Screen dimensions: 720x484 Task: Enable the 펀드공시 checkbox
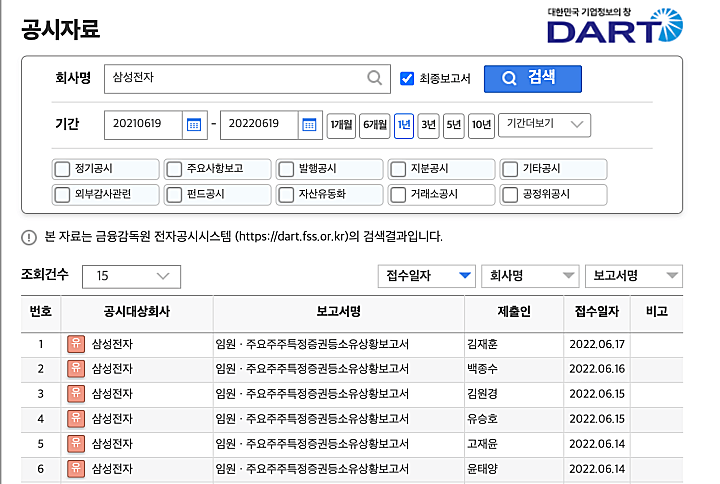(x=174, y=195)
